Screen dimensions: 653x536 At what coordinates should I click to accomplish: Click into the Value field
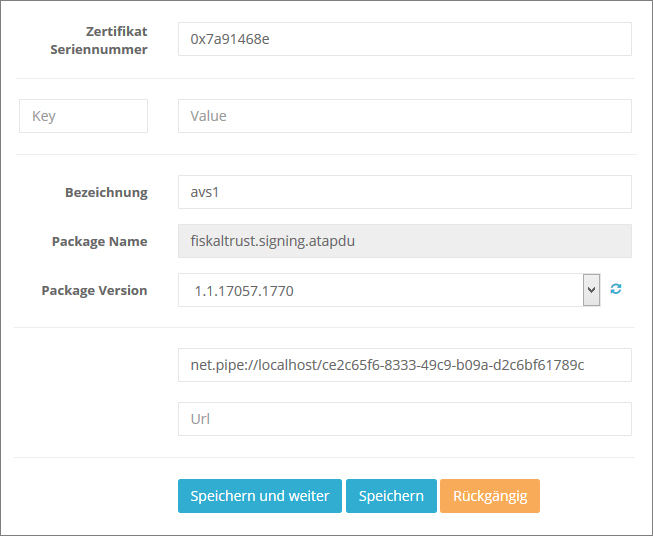(x=404, y=116)
